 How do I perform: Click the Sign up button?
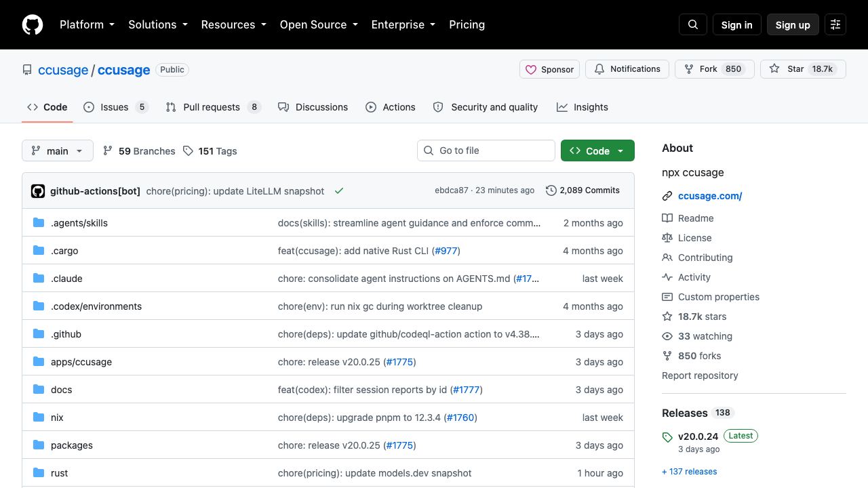793,24
